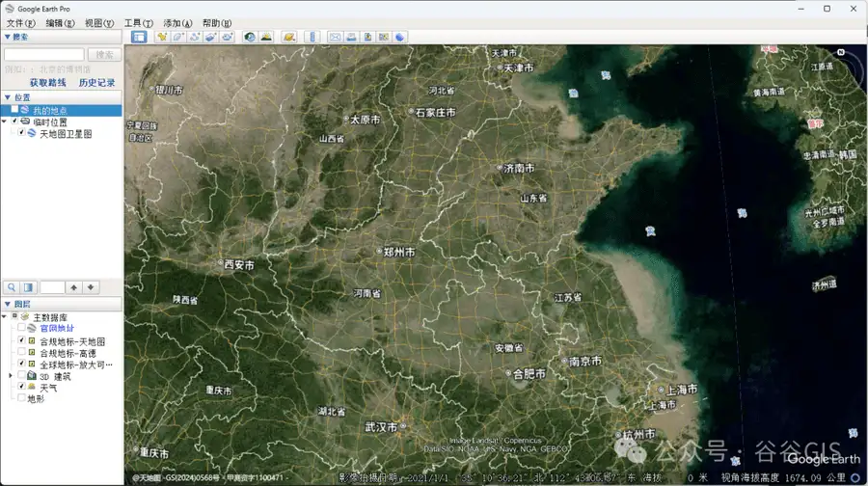The image size is (868, 486).
Task: Select the 我的地点 tree row
Action: [x=61, y=110]
